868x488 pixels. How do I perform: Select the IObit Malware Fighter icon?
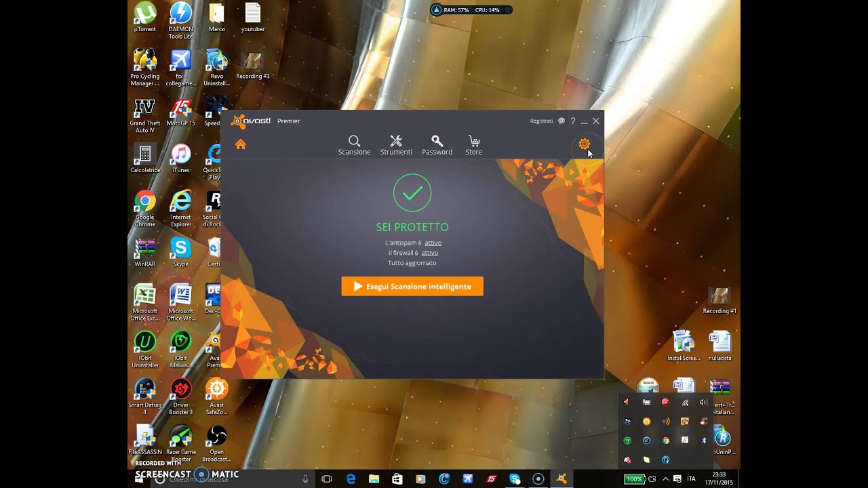180,350
